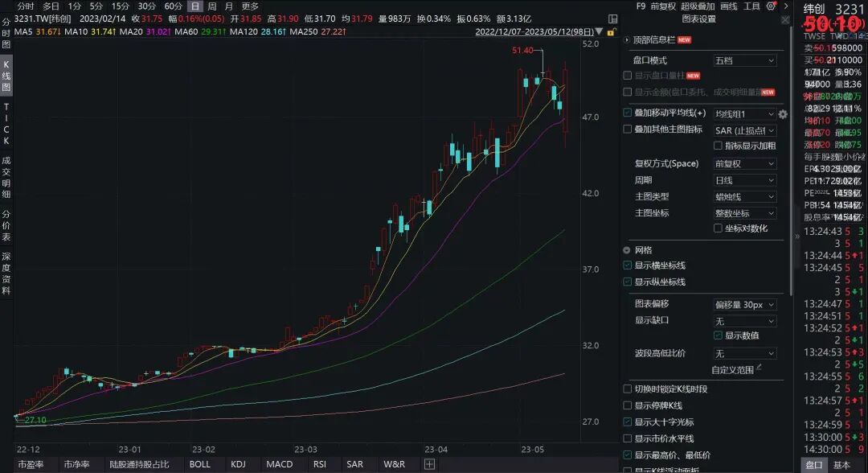The image size is (868, 473).
Task: Switch to 多日 period tab
Action: (x=51, y=6)
